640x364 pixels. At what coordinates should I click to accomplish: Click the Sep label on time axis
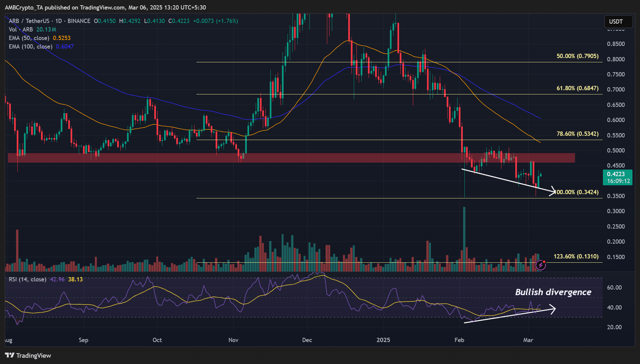point(83,340)
